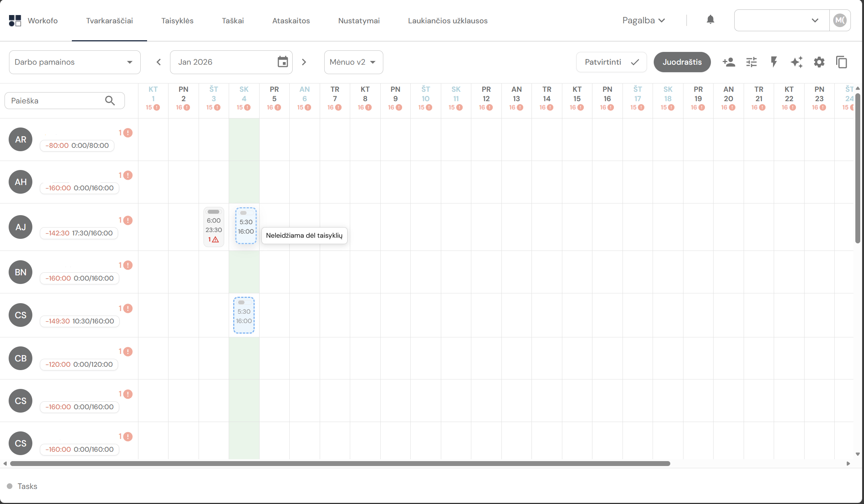Open the Mėnuo v2 view dropdown

353,62
